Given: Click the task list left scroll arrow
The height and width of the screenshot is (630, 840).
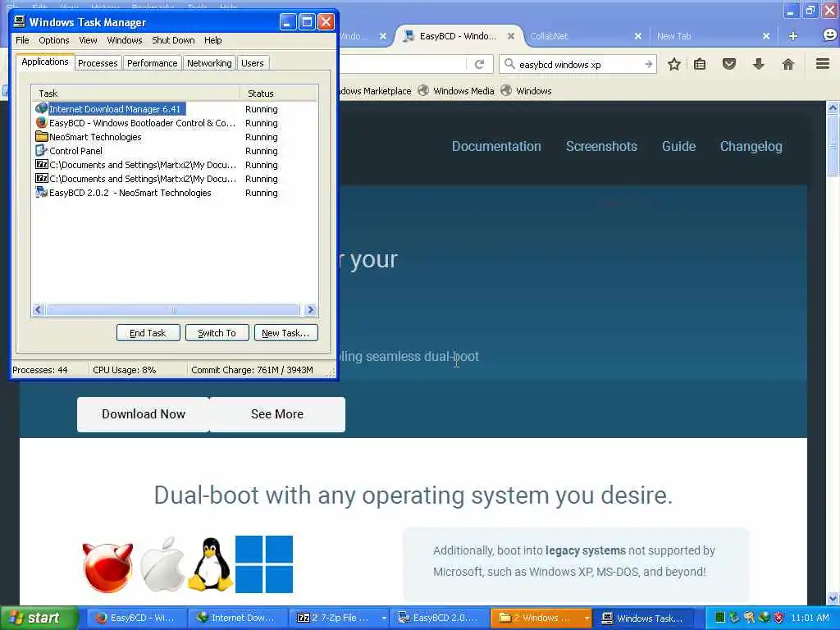Looking at the screenshot, I should tap(39, 309).
